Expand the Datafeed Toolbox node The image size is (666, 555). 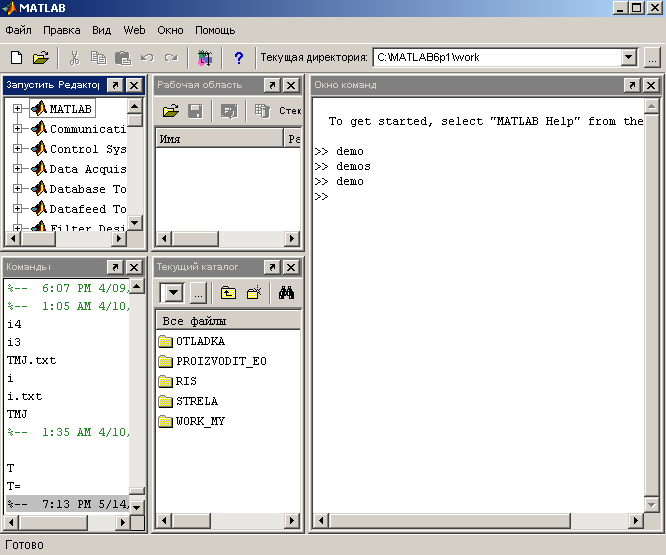point(17,208)
